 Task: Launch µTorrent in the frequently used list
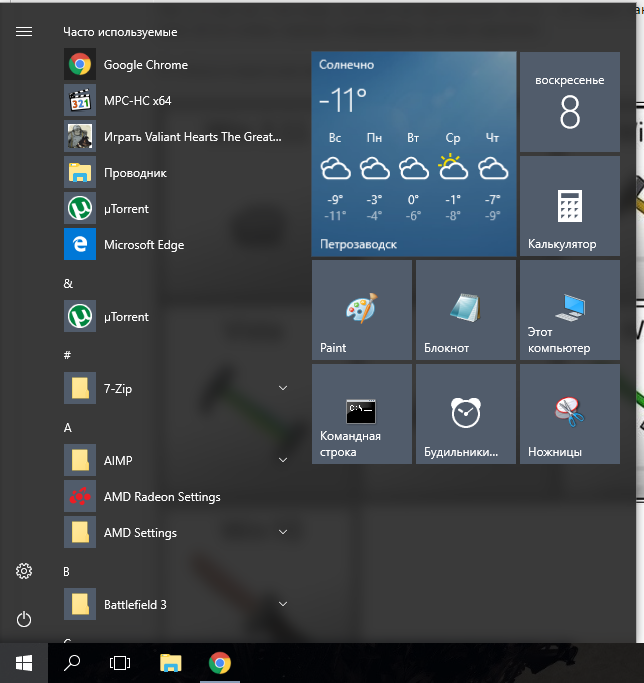point(176,209)
